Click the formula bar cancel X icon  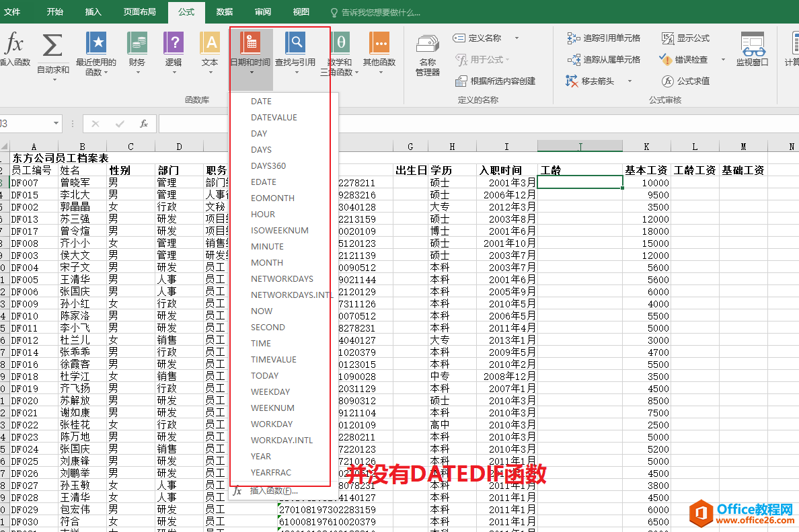click(x=96, y=124)
